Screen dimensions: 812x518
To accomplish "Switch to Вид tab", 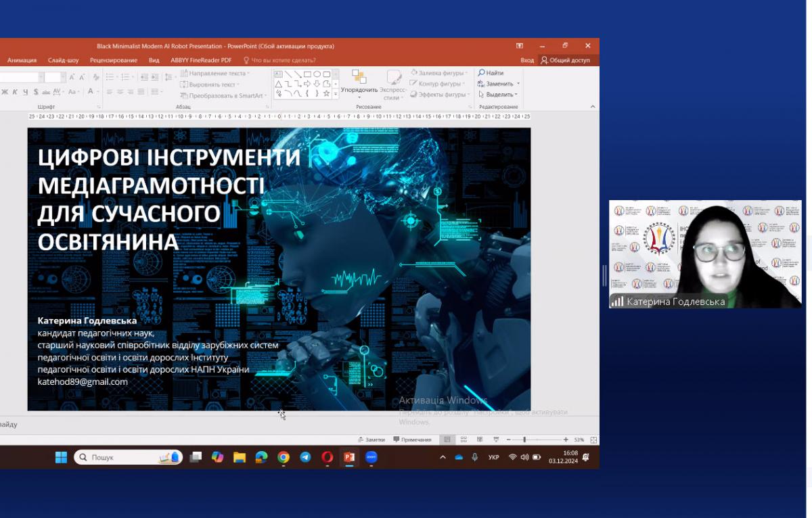I will [154, 60].
